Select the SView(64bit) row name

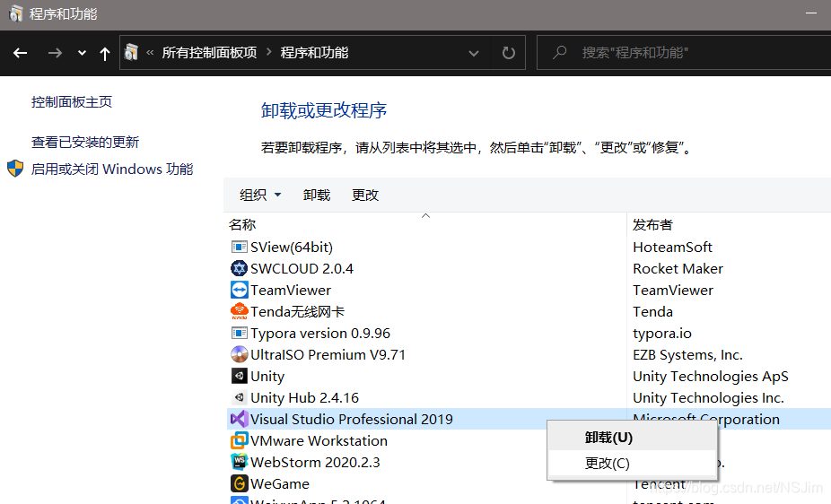292,247
